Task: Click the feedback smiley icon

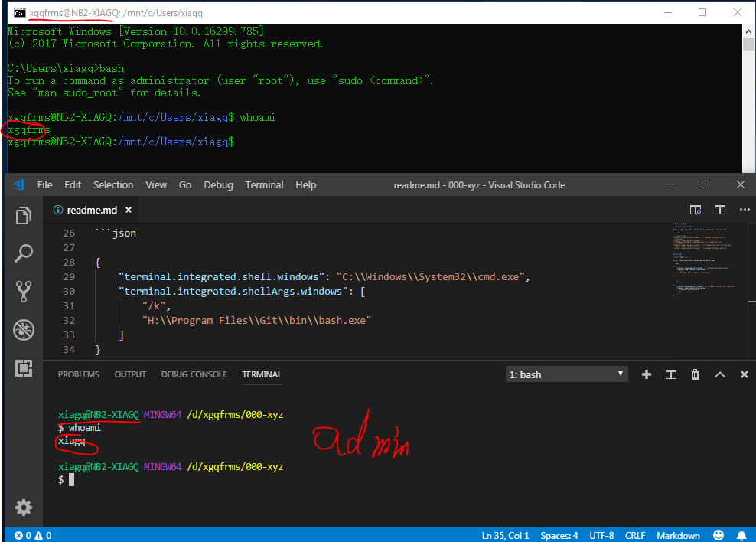Action: pos(719,535)
